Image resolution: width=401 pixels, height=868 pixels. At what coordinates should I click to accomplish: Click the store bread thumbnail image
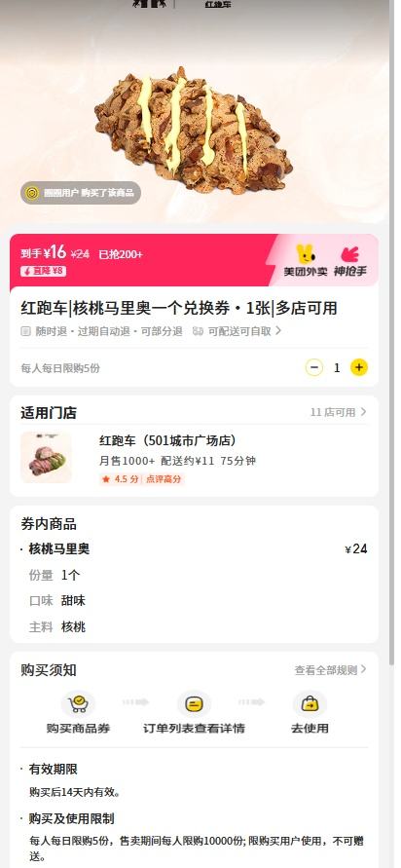(46, 457)
